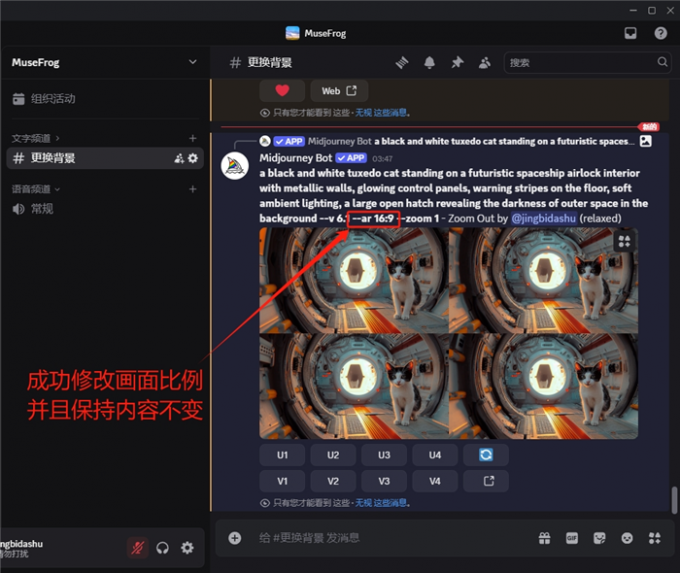
Task: Click the open-in-web external link button under the re-roll
Action: pos(486,481)
